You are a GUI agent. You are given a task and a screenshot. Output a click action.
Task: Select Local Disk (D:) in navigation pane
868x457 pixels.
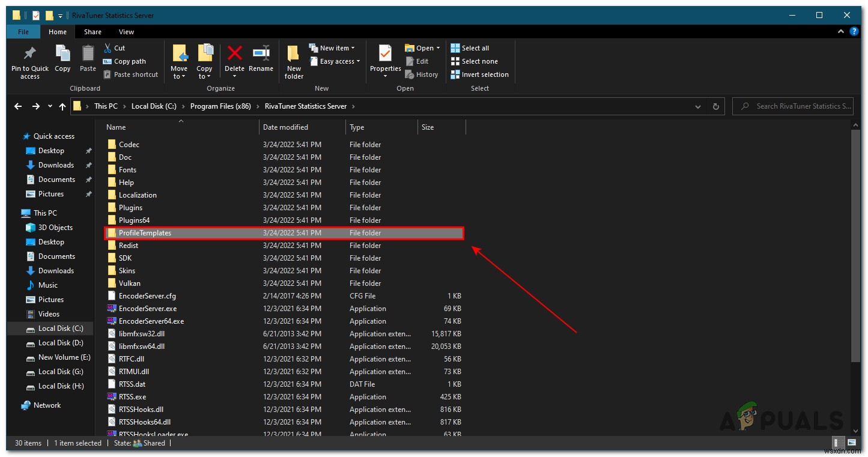point(60,343)
